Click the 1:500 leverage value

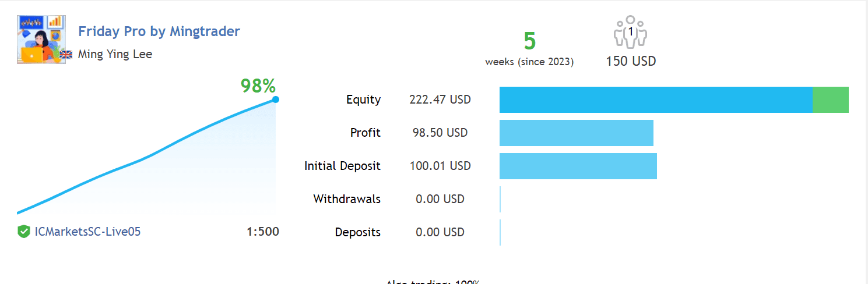263,232
